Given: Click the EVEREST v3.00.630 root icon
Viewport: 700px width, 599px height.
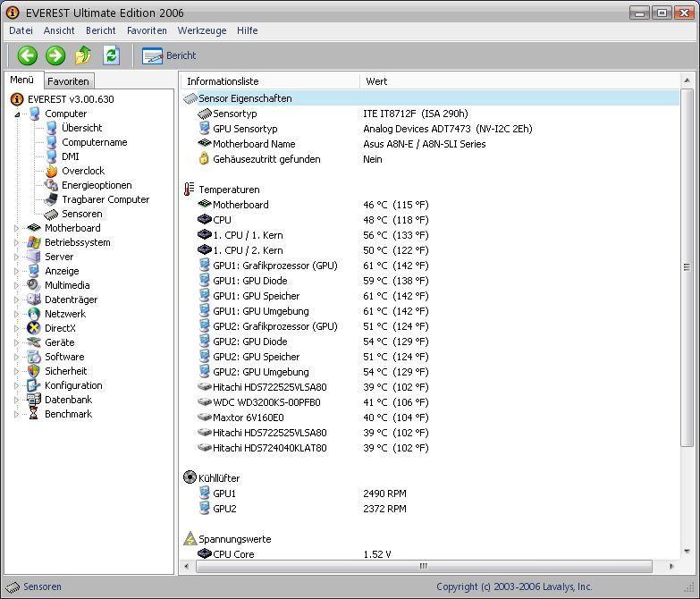Looking at the screenshot, I should (16, 99).
